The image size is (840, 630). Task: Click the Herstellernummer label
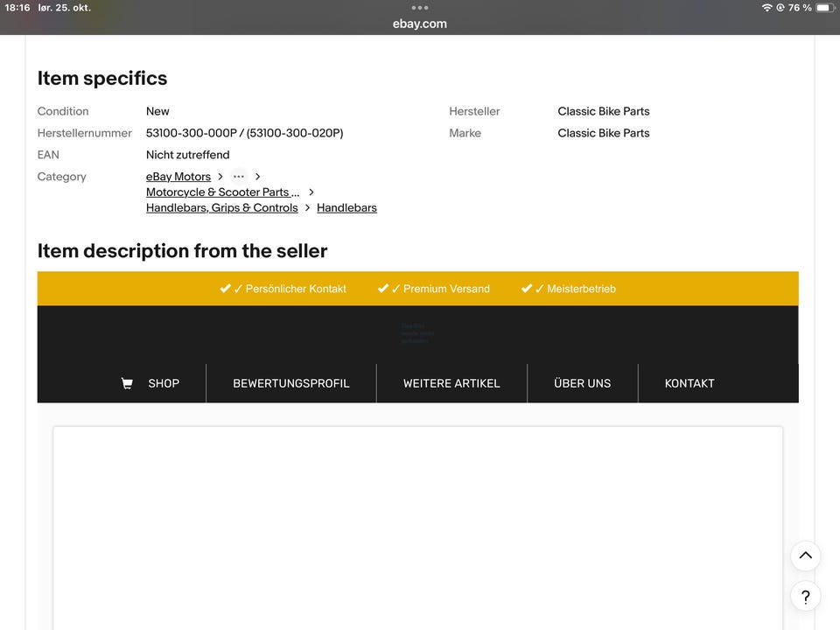point(84,133)
